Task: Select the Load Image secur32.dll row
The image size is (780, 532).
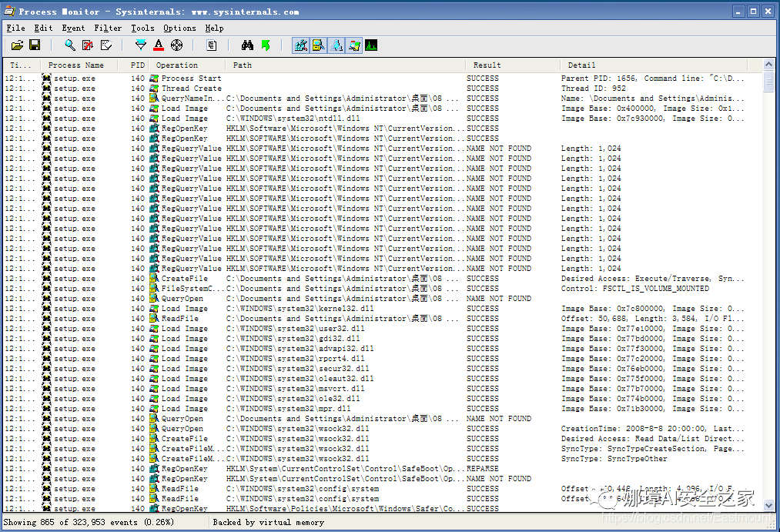Action: 383,369
